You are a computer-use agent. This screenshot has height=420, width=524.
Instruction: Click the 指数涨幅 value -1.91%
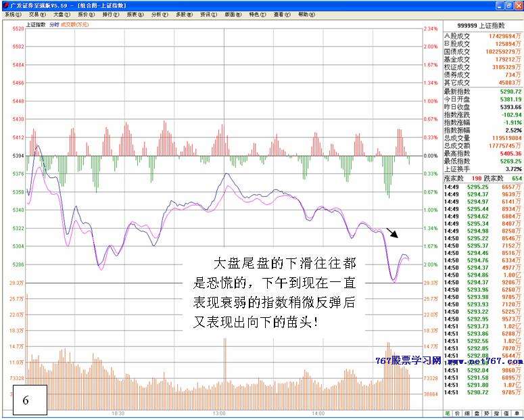click(x=513, y=122)
